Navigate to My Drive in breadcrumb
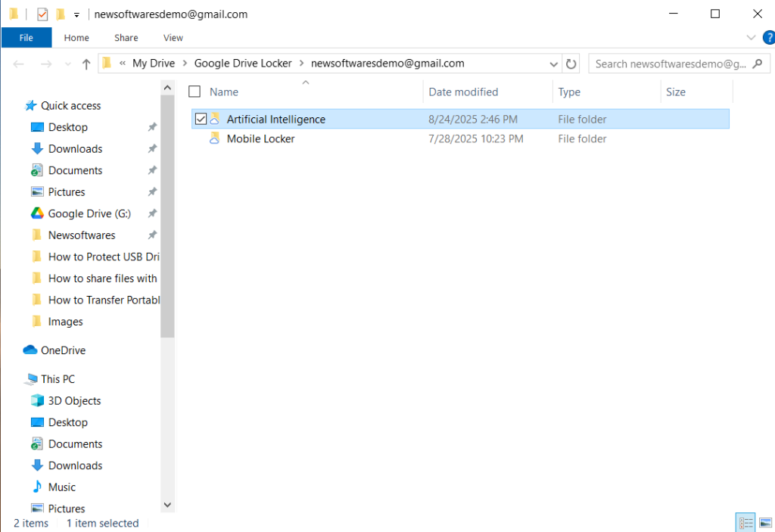775x532 pixels. 154,64
